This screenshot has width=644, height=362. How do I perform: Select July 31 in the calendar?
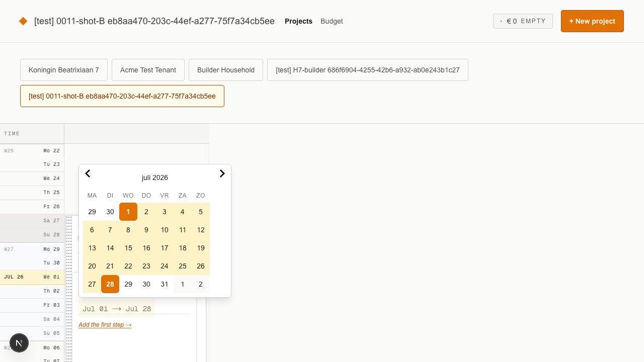click(x=165, y=284)
